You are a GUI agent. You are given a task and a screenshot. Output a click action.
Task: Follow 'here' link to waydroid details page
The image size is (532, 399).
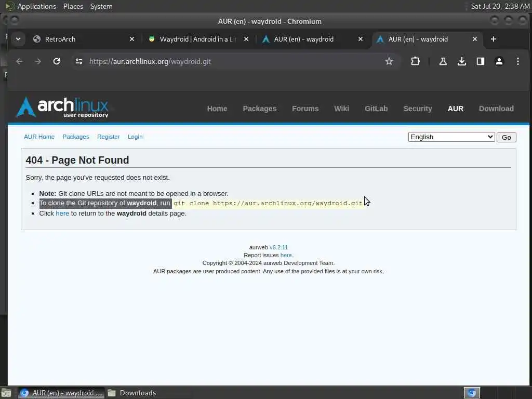point(62,214)
